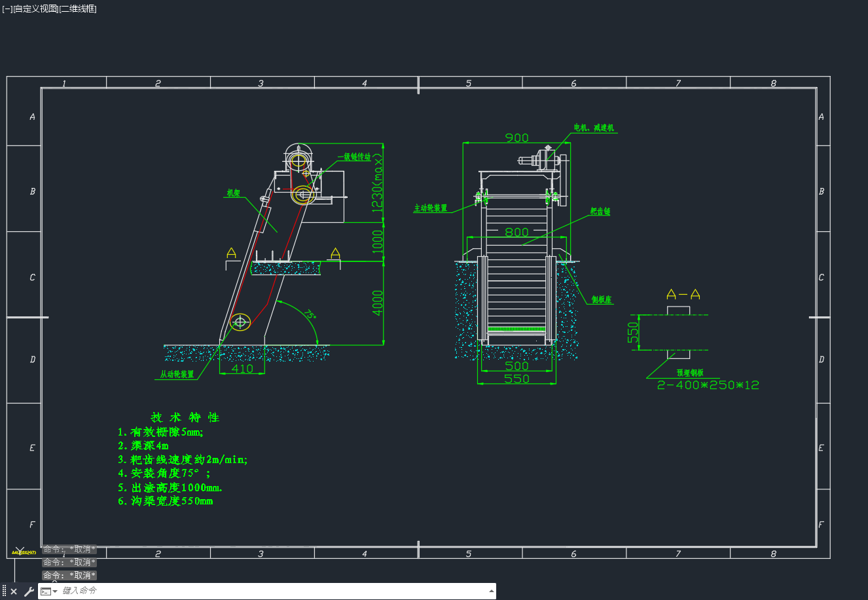
Task: Select the 1230(max) vertical dimension
Action: [x=378, y=183]
